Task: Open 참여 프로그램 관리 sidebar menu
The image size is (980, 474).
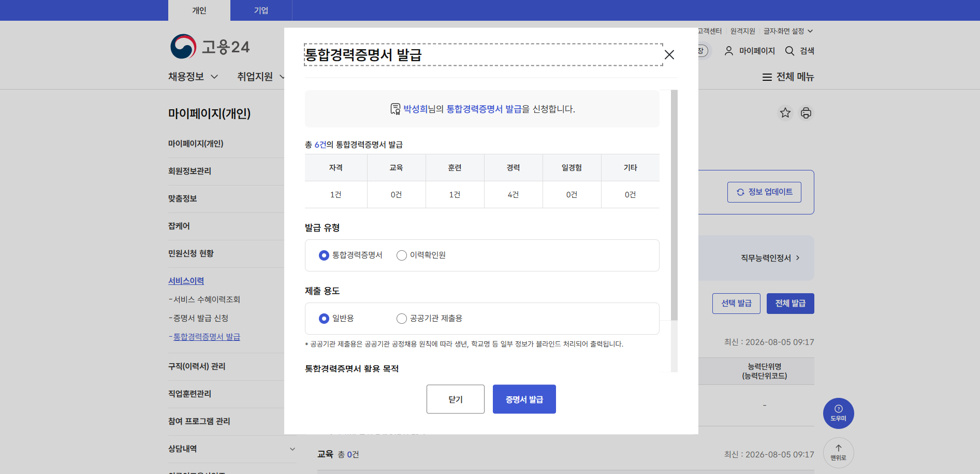Action: [199, 421]
